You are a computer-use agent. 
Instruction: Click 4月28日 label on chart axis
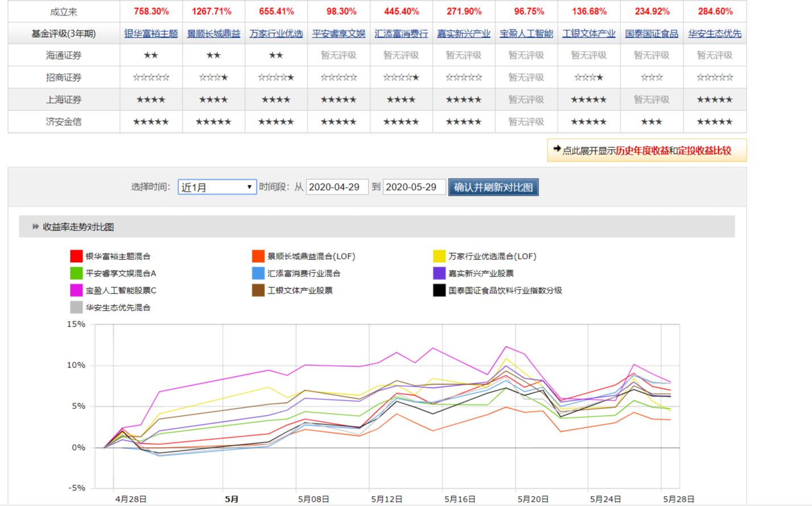[131, 499]
